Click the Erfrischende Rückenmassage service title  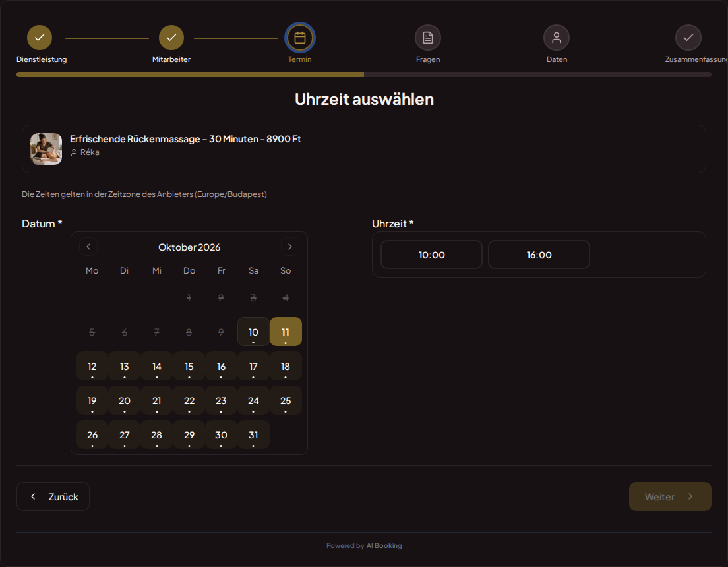click(185, 139)
